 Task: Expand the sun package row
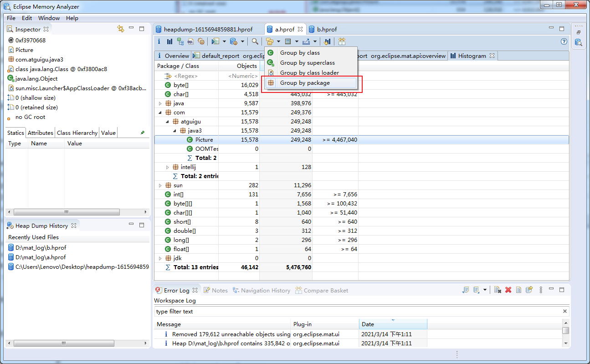pos(160,185)
